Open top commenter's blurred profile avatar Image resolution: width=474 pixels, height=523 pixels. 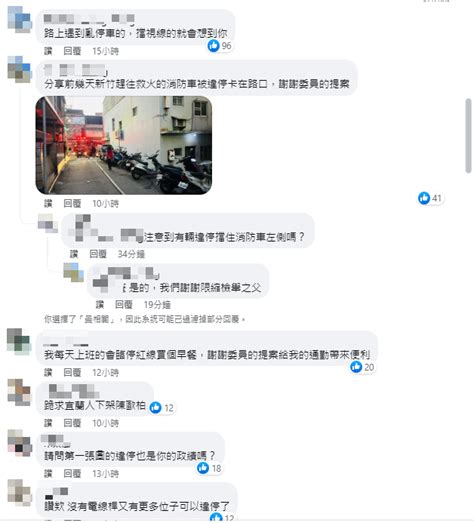click(19, 20)
